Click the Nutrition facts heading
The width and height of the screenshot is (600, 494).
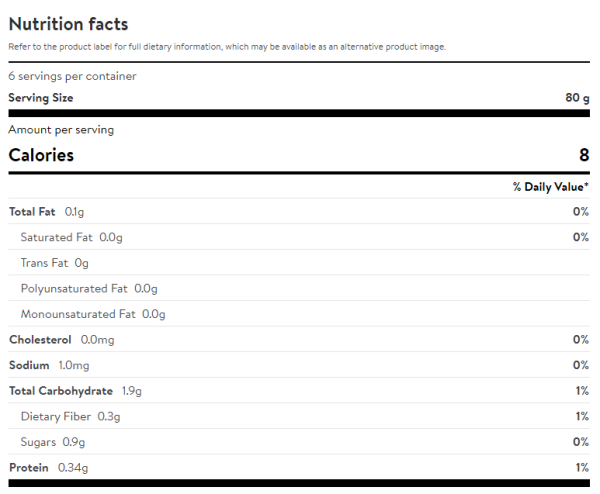click(68, 24)
